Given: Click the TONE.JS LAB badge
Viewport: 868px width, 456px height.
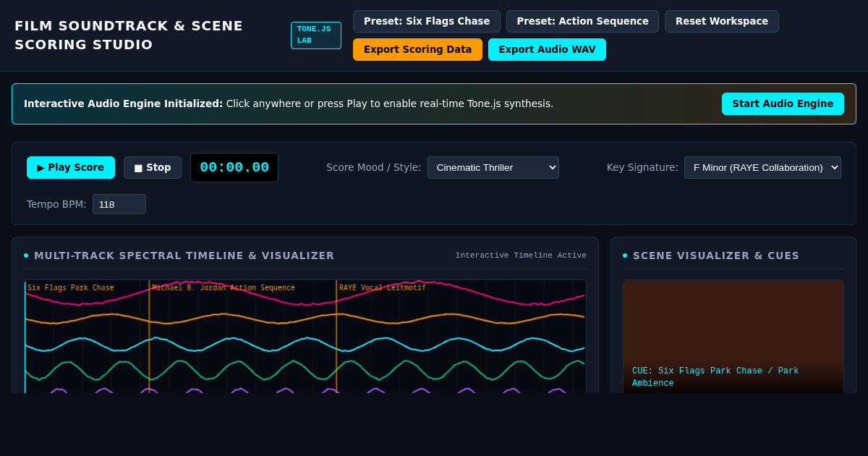Looking at the screenshot, I should point(316,35).
